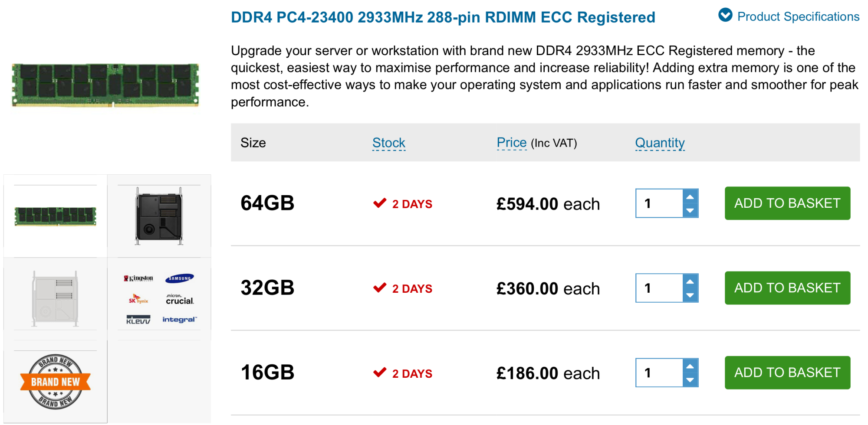Increase quantity for 16GB memory
The width and height of the screenshot is (868, 425).
690,366
